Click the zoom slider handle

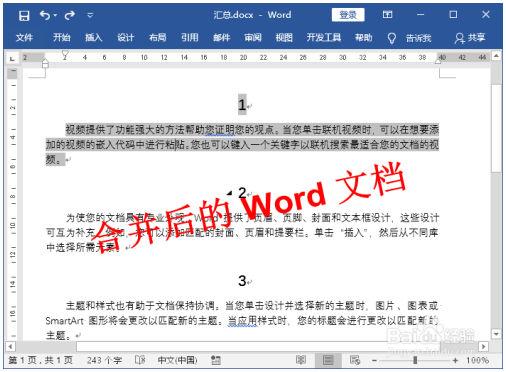[415, 360]
